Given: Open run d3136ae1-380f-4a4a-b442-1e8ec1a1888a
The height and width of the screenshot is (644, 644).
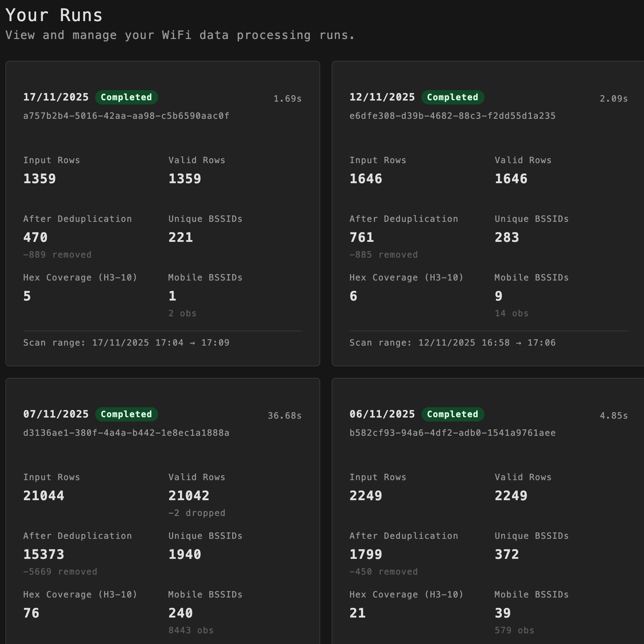Looking at the screenshot, I should coord(126,433).
